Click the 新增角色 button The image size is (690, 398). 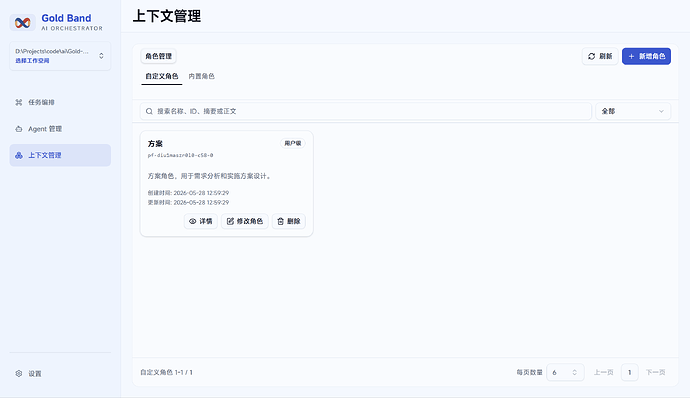click(646, 56)
